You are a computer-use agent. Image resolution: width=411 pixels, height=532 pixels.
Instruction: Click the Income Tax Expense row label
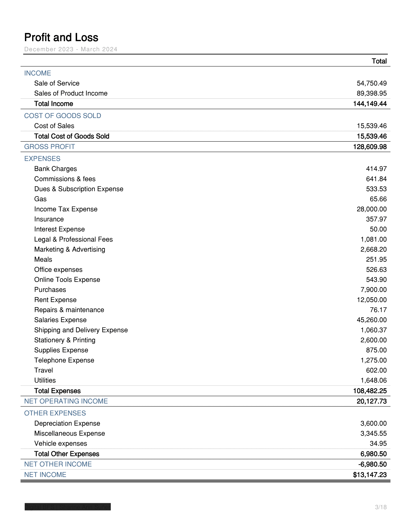pos(66,209)
